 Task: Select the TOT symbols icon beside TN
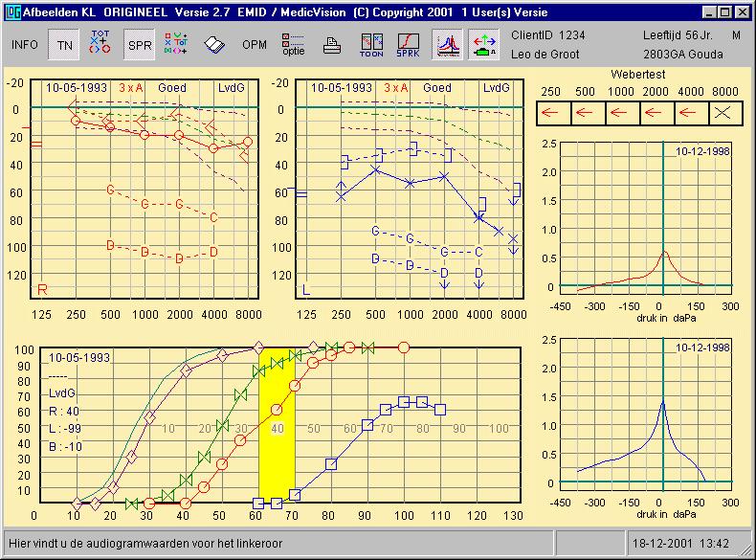tap(100, 44)
